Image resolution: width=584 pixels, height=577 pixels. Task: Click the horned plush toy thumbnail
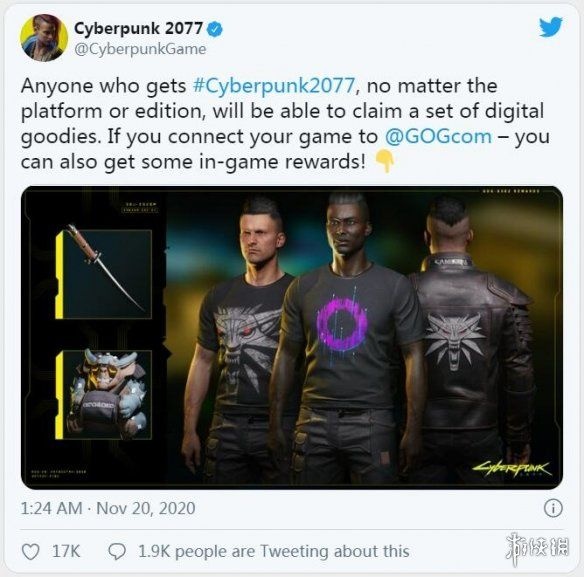[x=104, y=394]
